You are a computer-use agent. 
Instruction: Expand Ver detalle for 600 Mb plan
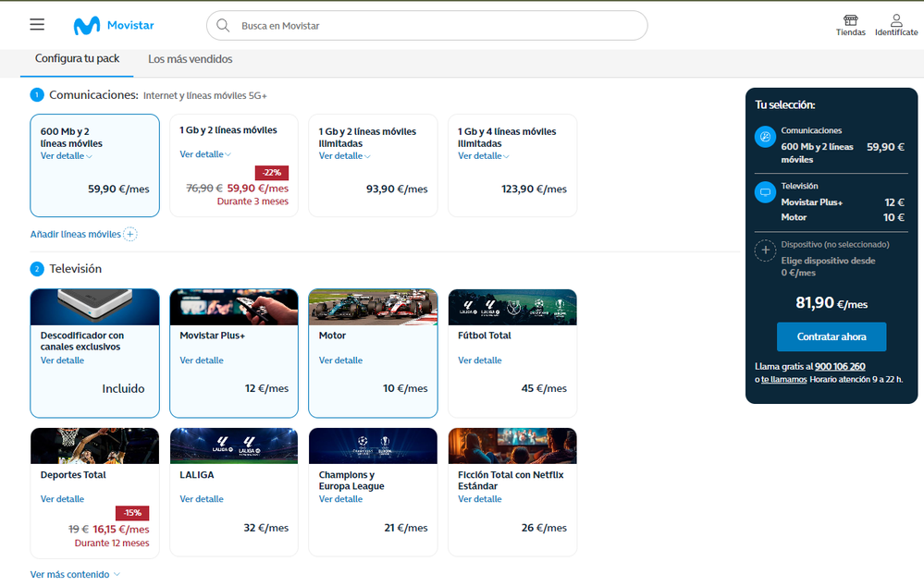(x=66, y=156)
